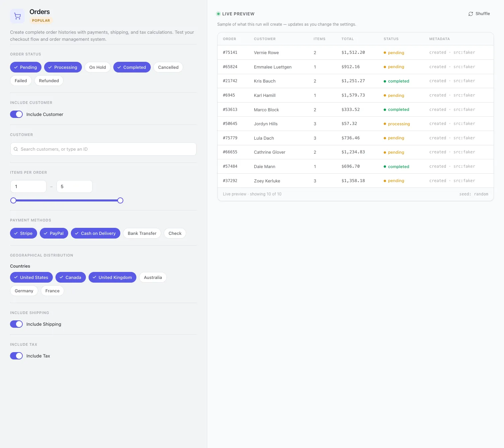Click the $57.32 total cell

pyautogui.click(x=349, y=124)
